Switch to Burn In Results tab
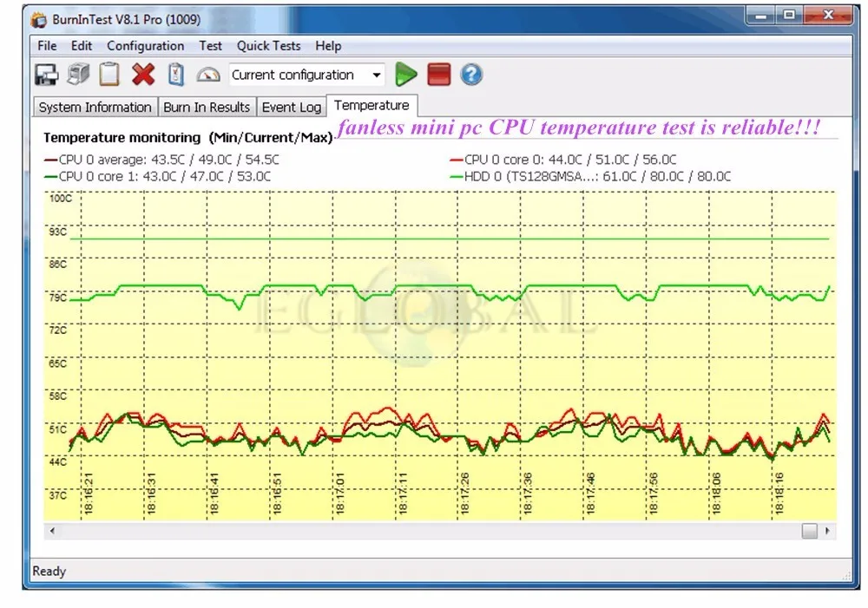The width and height of the screenshot is (868, 608). (x=207, y=107)
